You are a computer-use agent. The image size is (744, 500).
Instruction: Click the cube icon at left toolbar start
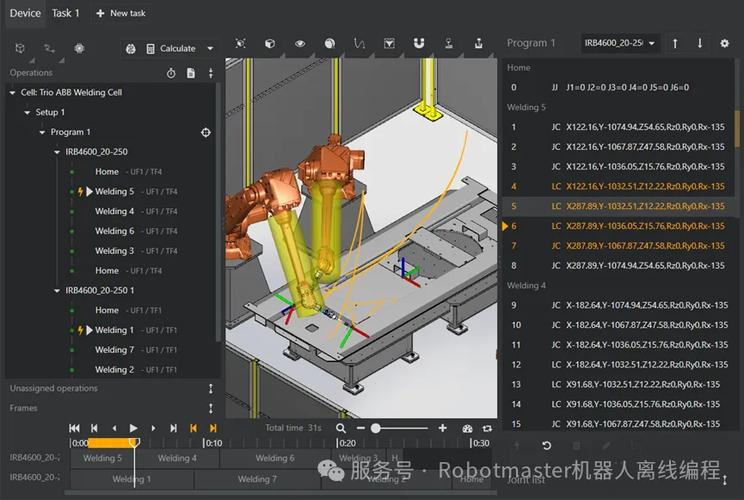coord(20,48)
